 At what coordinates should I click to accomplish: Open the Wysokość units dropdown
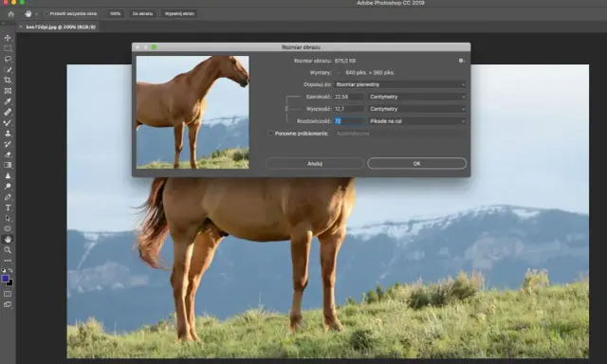(x=416, y=109)
